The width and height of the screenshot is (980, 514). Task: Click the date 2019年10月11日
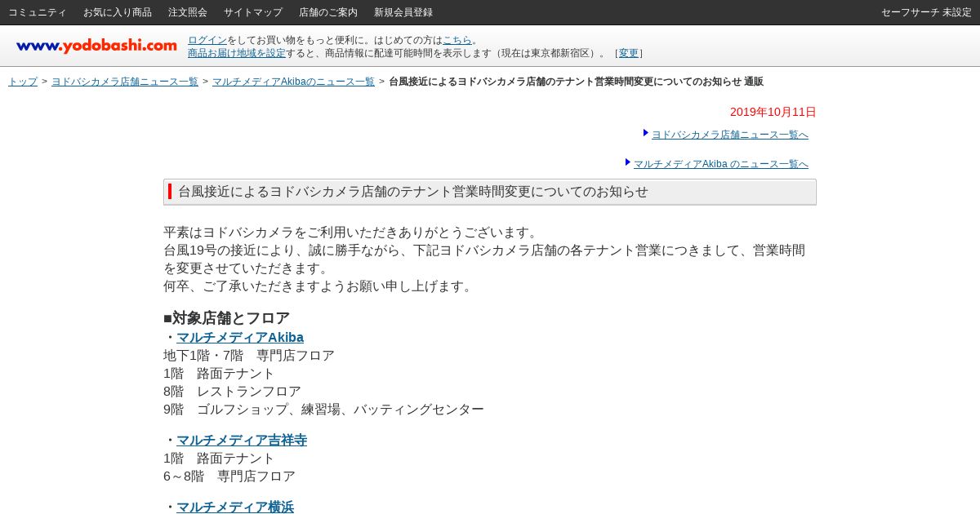(x=773, y=112)
